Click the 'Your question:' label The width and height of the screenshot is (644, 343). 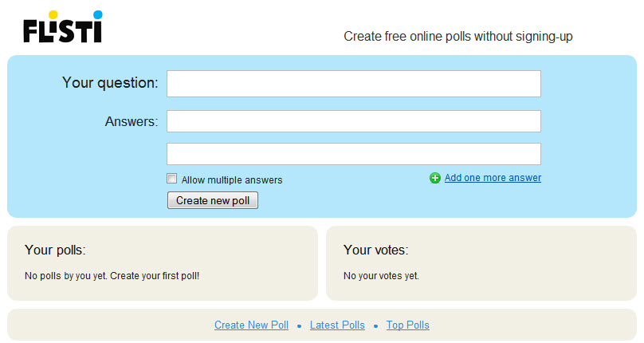click(110, 83)
